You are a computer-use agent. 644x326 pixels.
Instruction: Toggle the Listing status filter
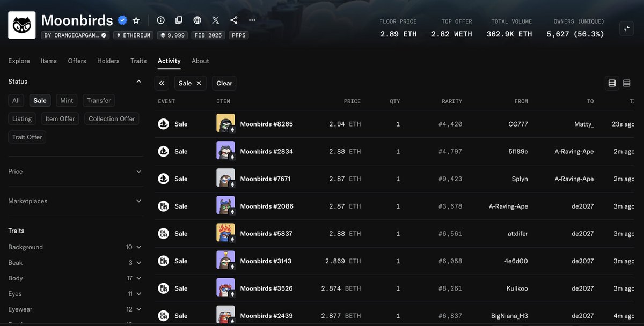tap(22, 118)
